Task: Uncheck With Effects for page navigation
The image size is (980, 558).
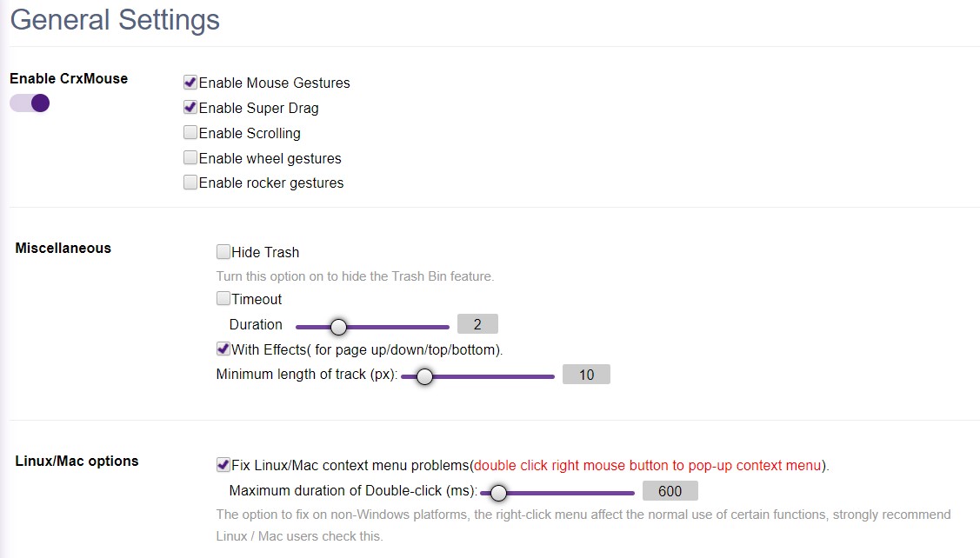Action: pyautogui.click(x=223, y=349)
